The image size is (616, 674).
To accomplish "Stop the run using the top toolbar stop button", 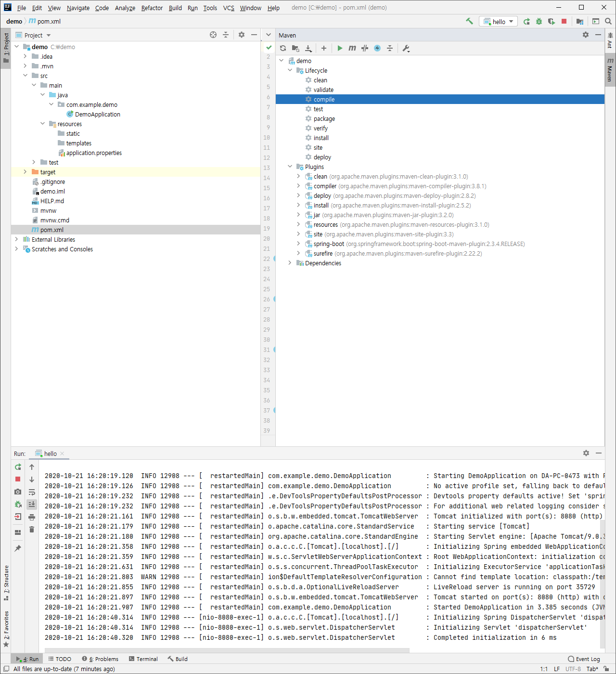I will click(x=564, y=21).
